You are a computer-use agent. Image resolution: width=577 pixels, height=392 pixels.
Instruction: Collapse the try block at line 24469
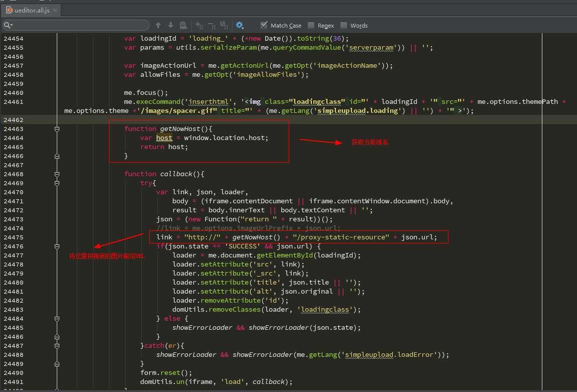(57, 183)
